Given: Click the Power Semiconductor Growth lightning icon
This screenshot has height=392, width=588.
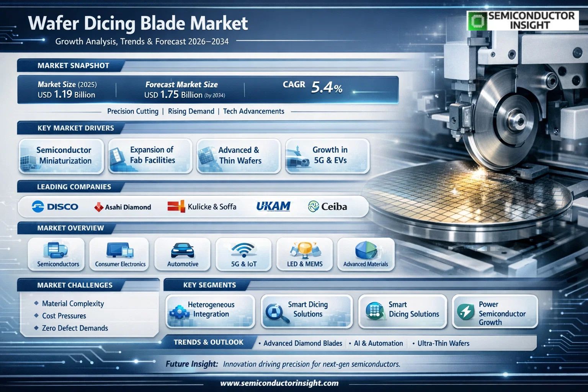Looking at the screenshot, I should pos(465,312).
